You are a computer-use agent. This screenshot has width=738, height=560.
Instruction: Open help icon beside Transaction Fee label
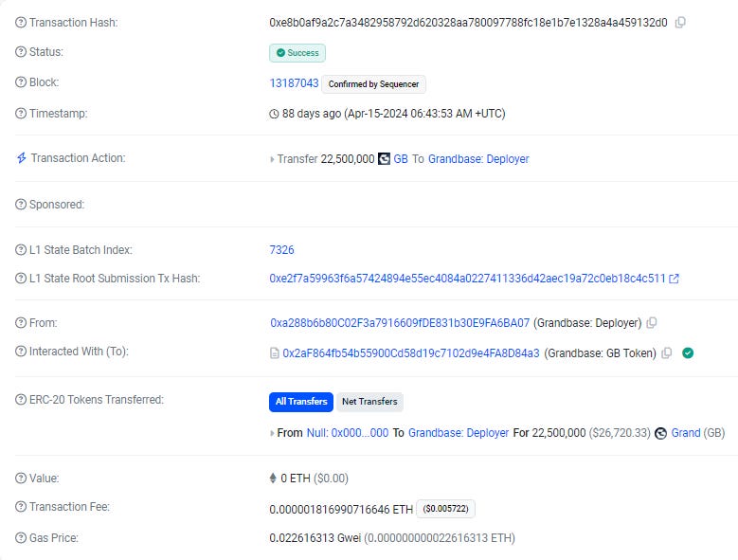pos(21,507)
